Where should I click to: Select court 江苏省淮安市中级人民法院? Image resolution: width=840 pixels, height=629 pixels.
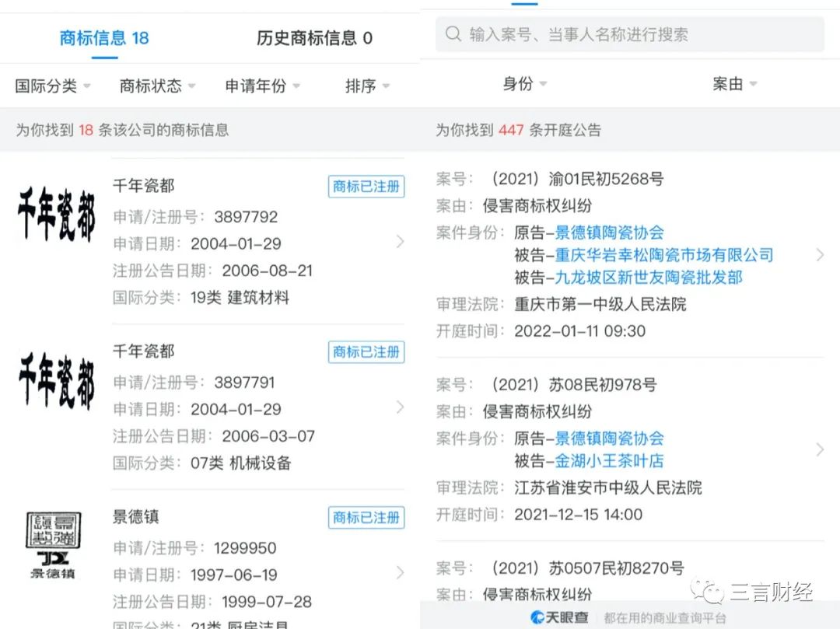[608, 487]
